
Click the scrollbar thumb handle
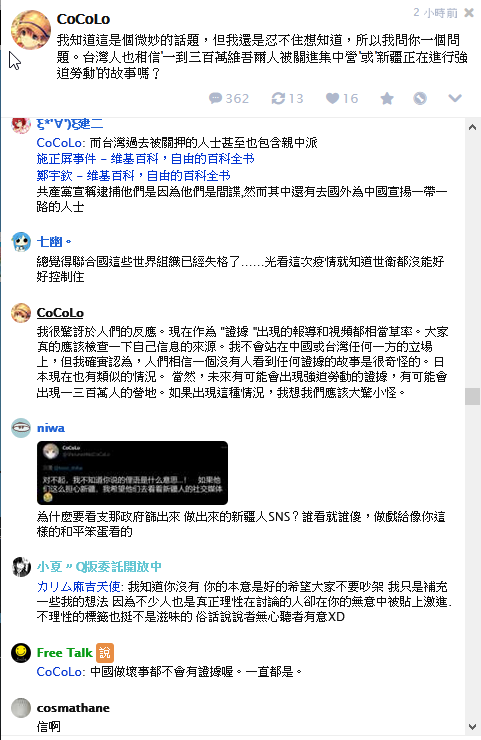[472, 396]
